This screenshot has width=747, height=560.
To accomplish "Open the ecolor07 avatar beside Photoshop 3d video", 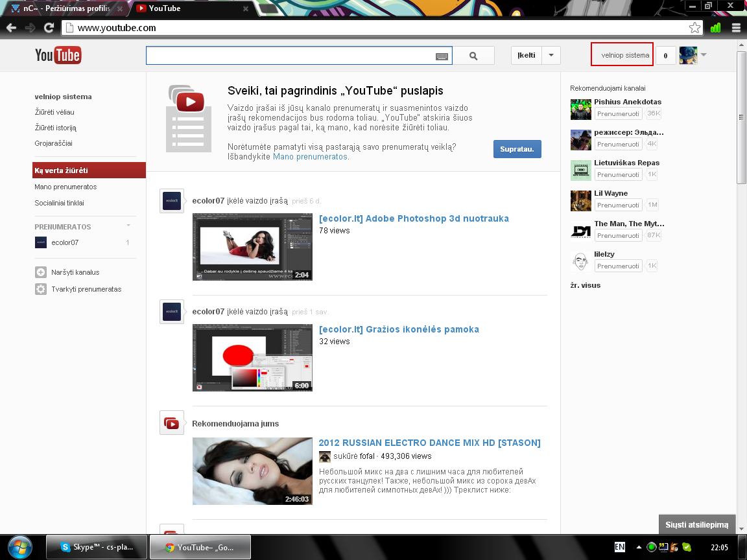I will pyautogui.click(x=171, y=201).
